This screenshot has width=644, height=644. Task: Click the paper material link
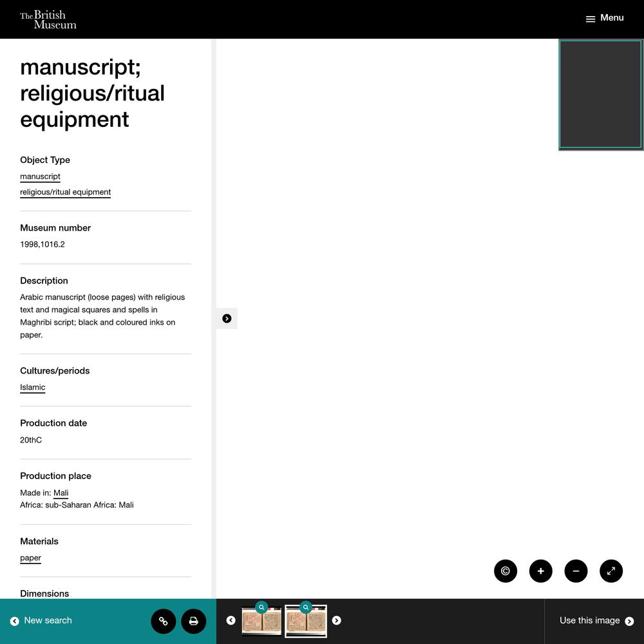click(x=30, y=558)
